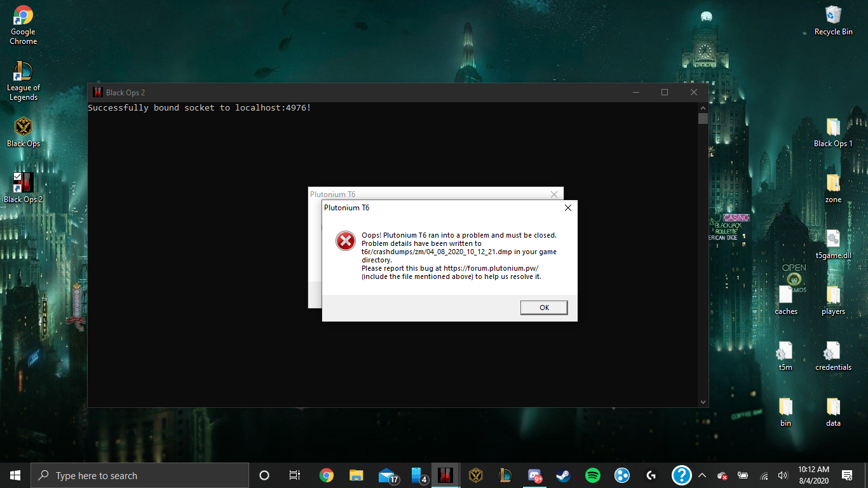Select the Black Ops 2 desktop shortcut
The width and height of the screenshot is (868, 488).
point(23,188)
